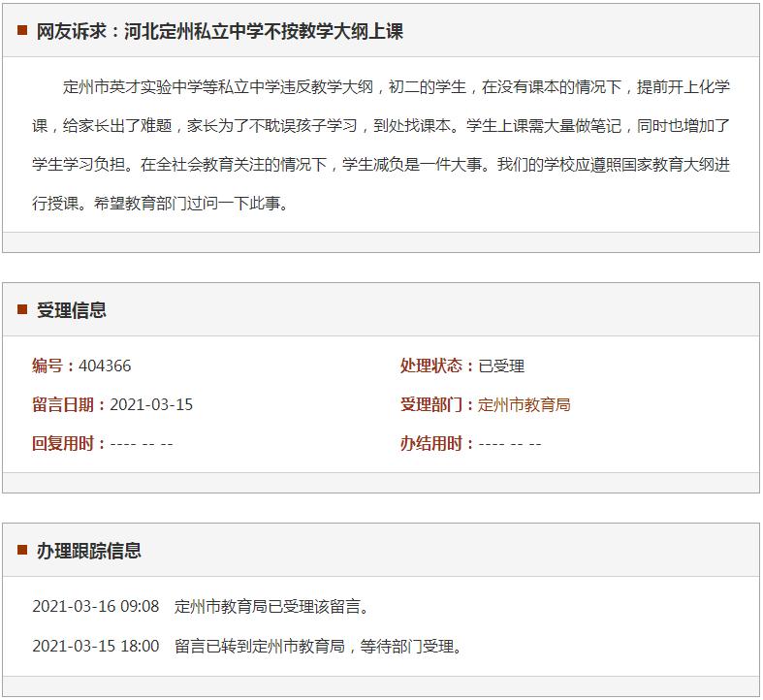Click the 处理状态 field label

[x=436, y=366]
